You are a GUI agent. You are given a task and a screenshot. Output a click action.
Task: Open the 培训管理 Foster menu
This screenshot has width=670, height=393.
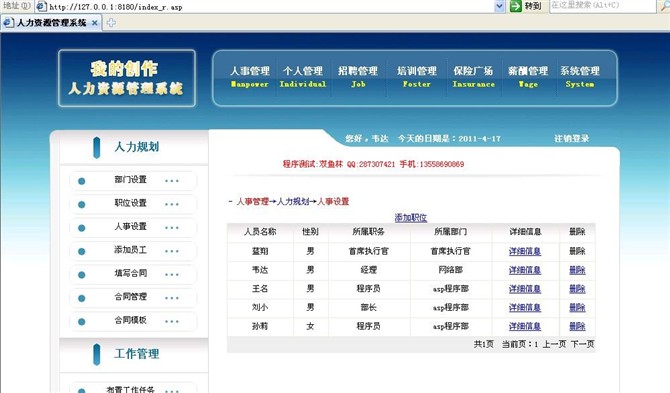tap(417, 76)
